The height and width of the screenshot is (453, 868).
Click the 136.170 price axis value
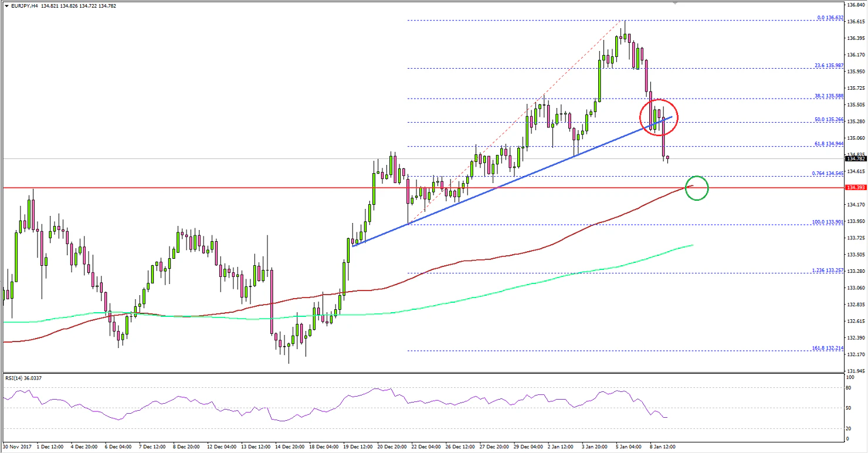pyautogui.click(x=855, y=55)
